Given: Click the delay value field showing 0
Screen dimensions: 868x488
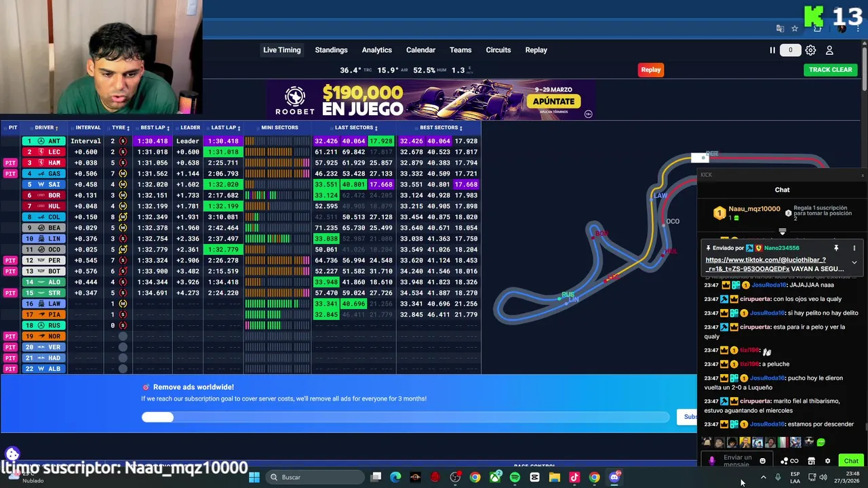Looking at the screenshot, I should [x=790, y=50].
